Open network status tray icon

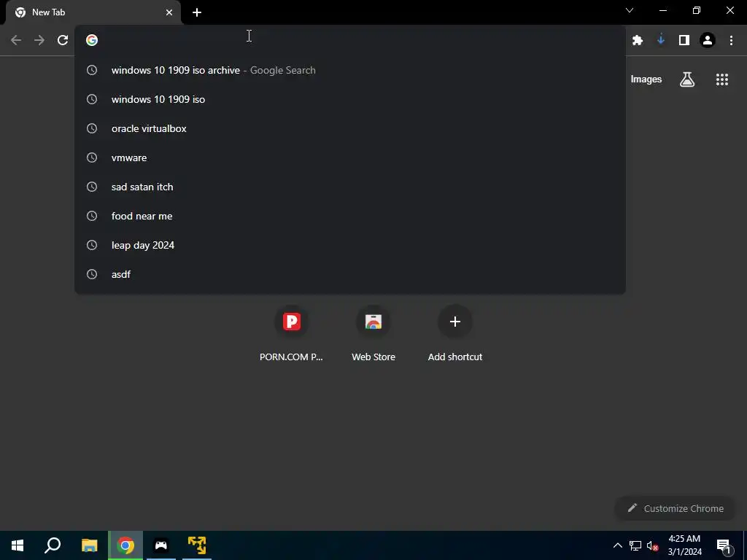[635, 545]
